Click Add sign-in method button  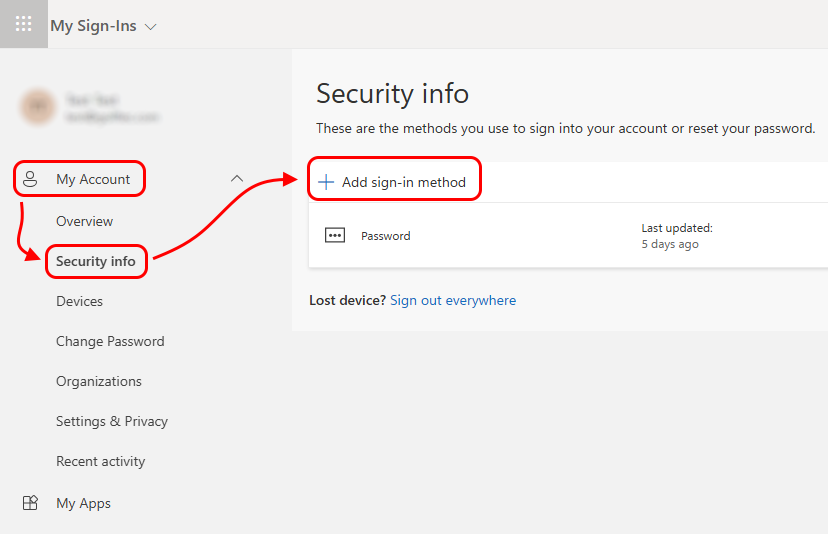click(403, 182)
